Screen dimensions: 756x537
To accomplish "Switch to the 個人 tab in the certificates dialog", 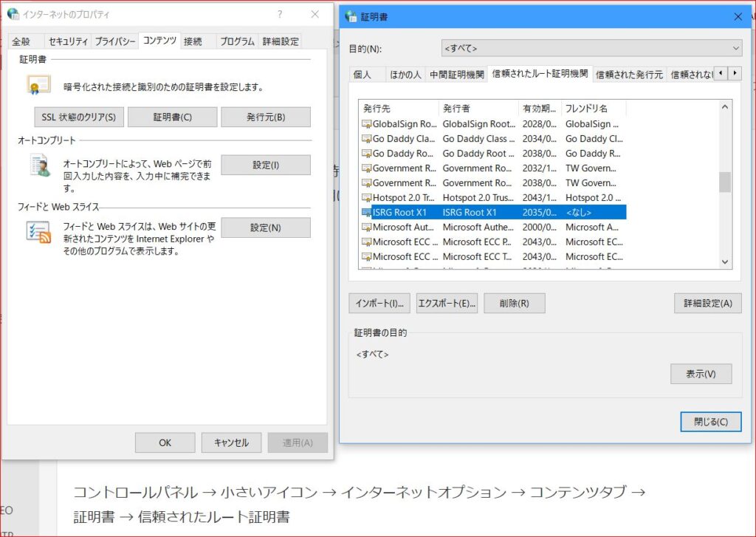I will [361, 73].
